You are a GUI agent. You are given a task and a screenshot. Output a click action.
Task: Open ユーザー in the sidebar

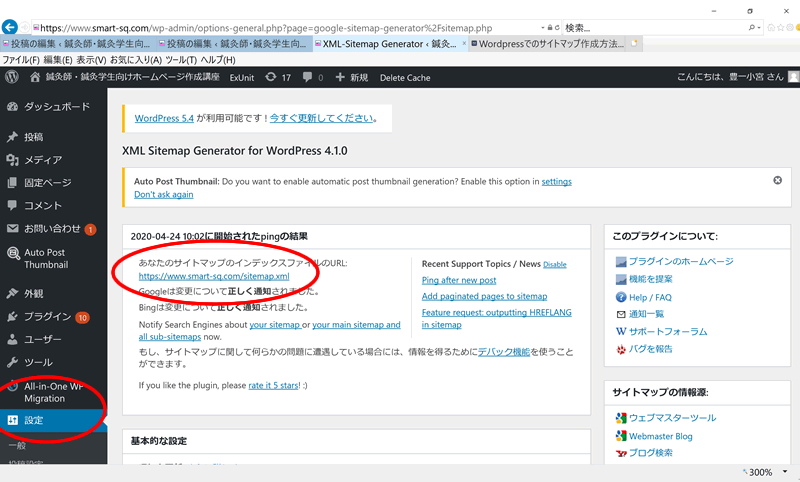coord(43,340)
